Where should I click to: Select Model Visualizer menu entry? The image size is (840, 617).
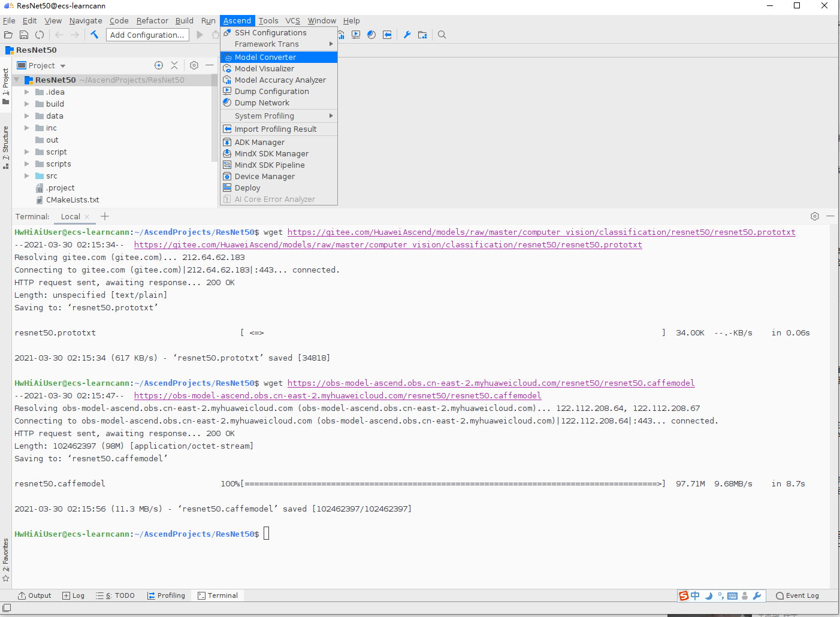[279, 69]
